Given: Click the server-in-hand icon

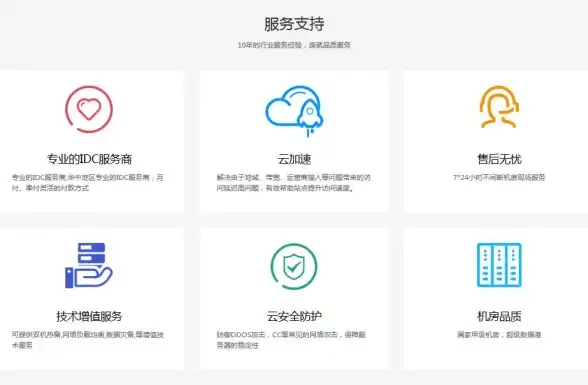Looking at the screenshot, I should (x=88, y=265).
